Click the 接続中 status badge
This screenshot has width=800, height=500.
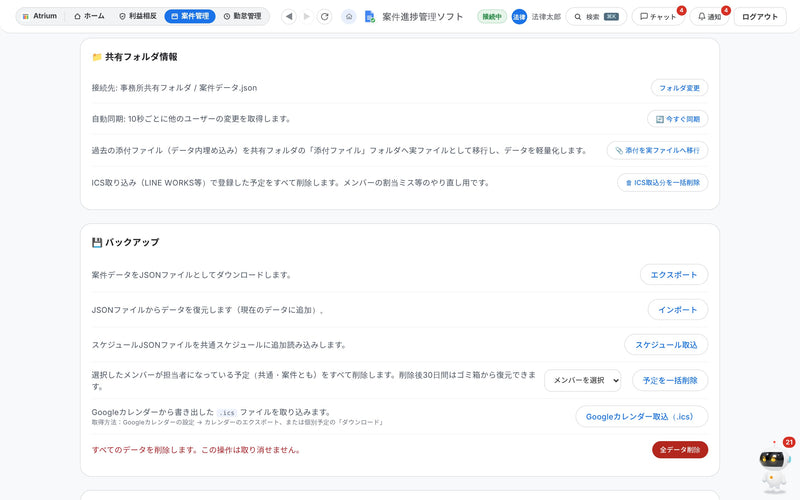pos(492,17)
